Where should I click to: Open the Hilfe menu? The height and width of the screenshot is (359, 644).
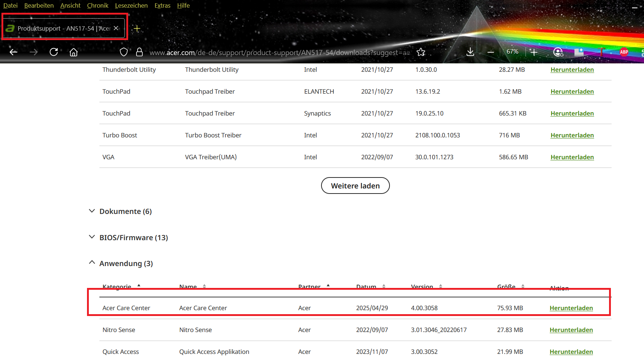pos(183,5)
